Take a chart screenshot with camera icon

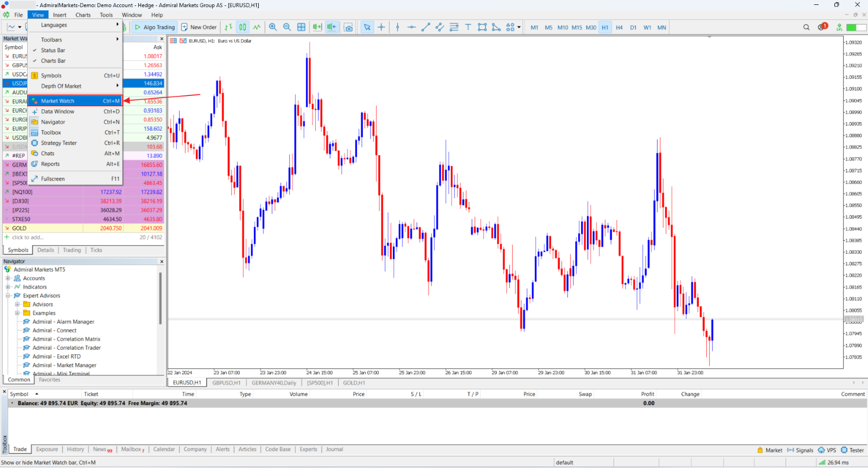pyautogui.click(x=348, y=27)
